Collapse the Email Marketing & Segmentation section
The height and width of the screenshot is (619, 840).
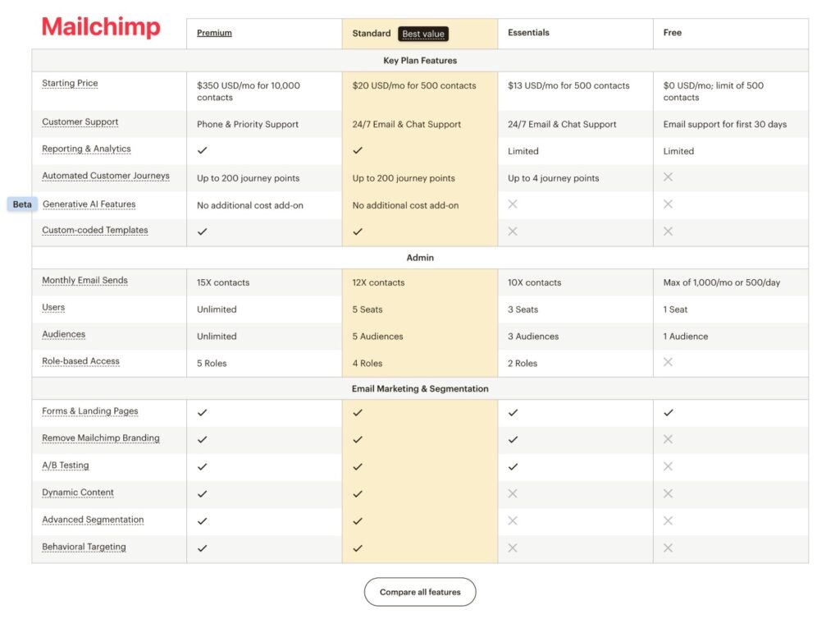pos(419,387)
